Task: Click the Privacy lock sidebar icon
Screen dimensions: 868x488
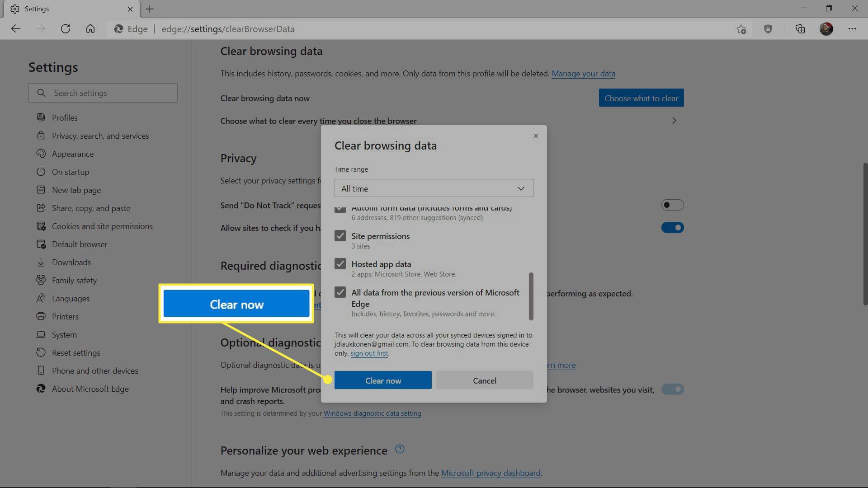Action: (x=41, y=136)
